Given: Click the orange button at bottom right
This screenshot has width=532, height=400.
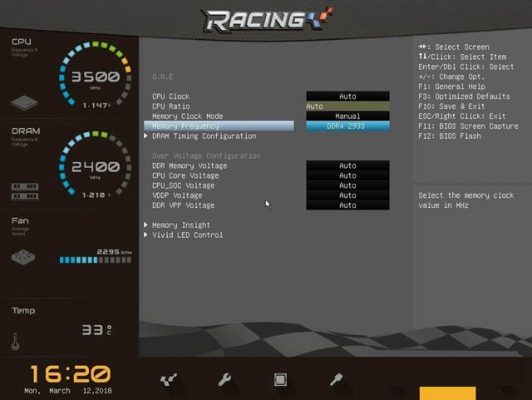Looking at the screenshot, I should pos(447,393).
